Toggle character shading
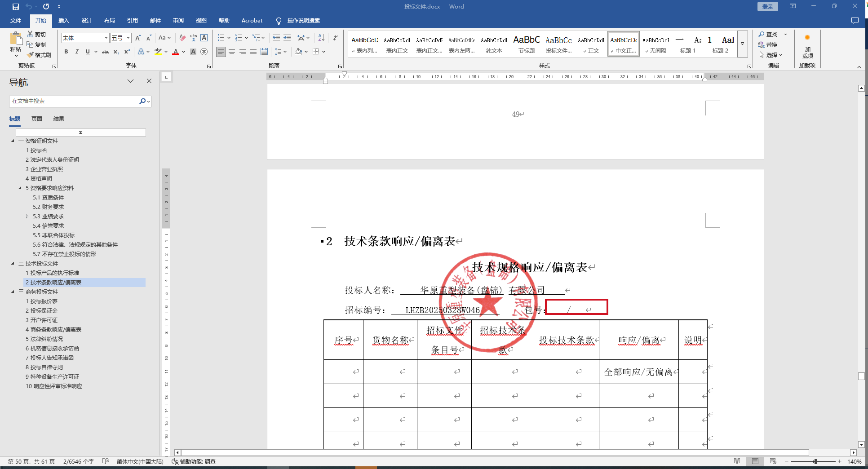Viewport: 868px width, 469px height. coord(193,52)
